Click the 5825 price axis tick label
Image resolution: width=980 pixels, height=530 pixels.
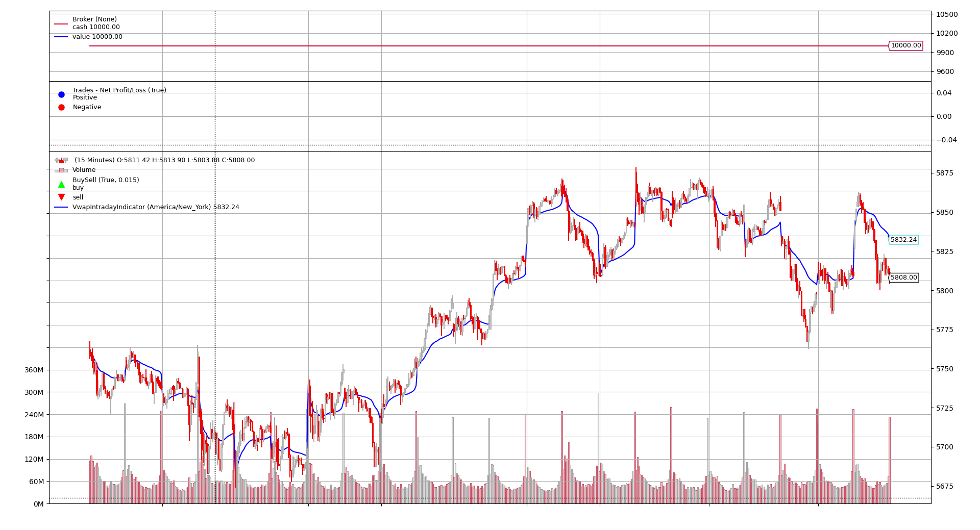[x=945, y=251]
